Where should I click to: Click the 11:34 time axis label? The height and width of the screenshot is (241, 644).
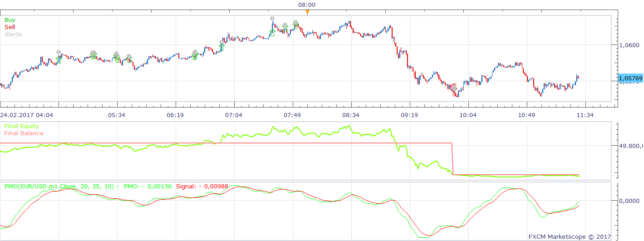click(585, 115)
